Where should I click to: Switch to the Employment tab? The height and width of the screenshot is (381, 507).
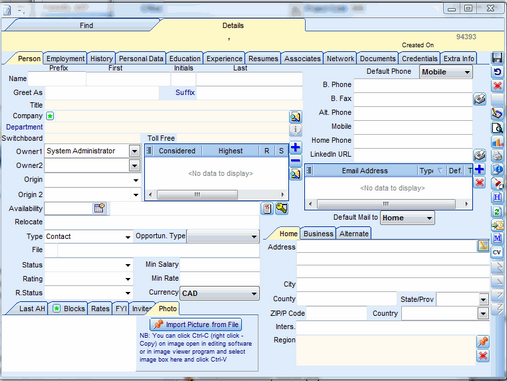click(65, 59)
